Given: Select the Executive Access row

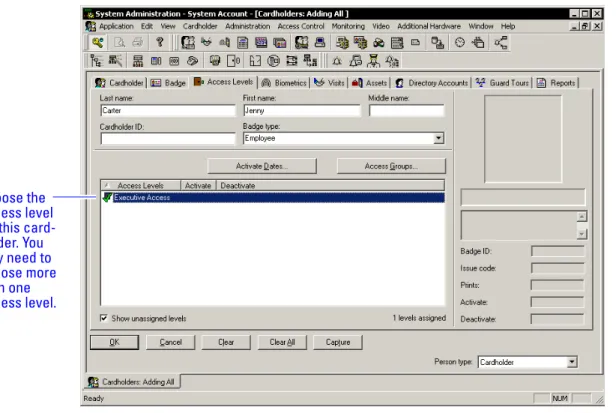Looking at the screenshot, I should pyautogui.click(x=273, y=197).
